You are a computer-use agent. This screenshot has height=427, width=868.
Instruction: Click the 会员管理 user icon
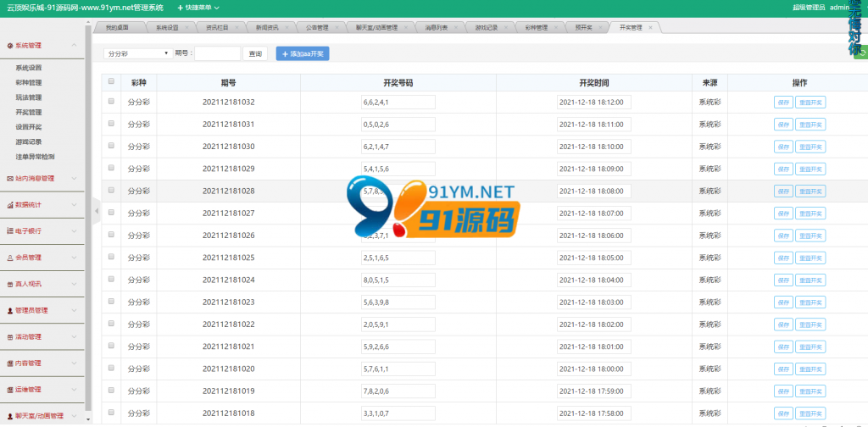[x=9, y=258]
